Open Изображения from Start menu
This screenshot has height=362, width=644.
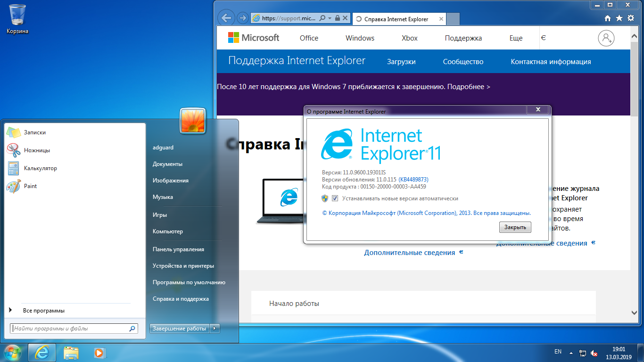tap(170, 181)
